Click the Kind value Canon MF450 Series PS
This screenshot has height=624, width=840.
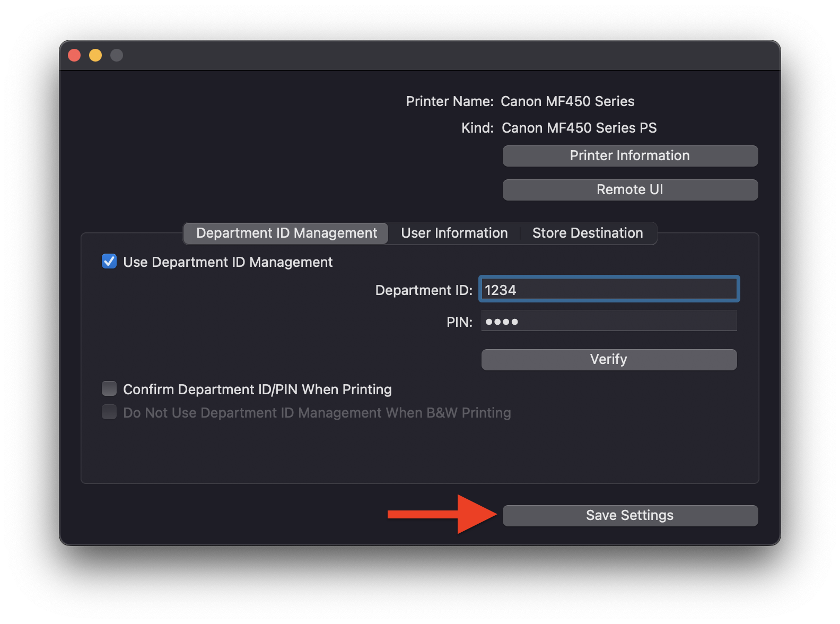coord(579,128)
